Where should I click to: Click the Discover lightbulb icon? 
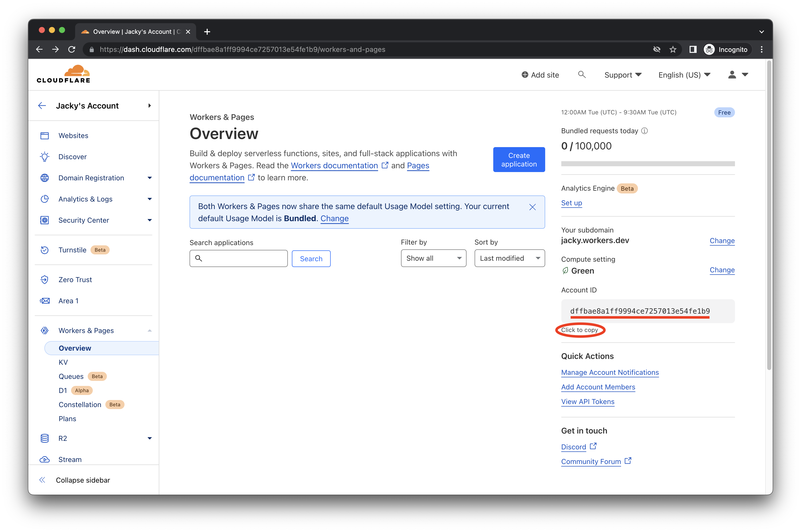tap(44, 157)
